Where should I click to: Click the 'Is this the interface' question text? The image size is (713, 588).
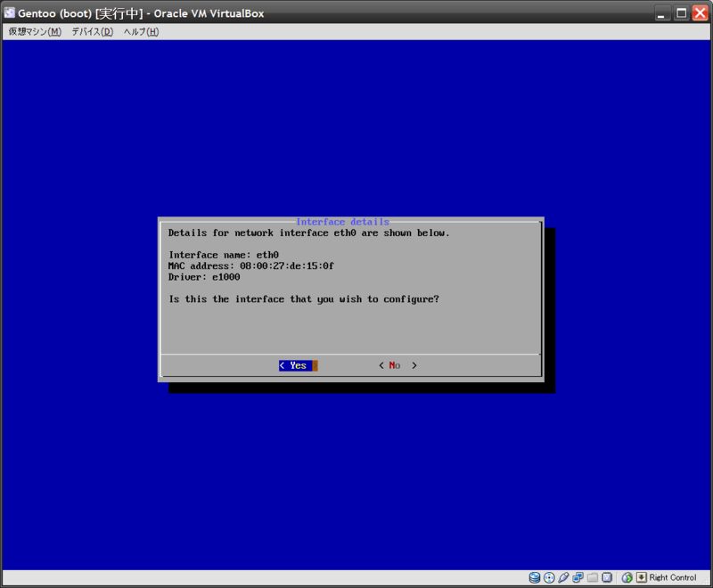[x=304, y=299]
